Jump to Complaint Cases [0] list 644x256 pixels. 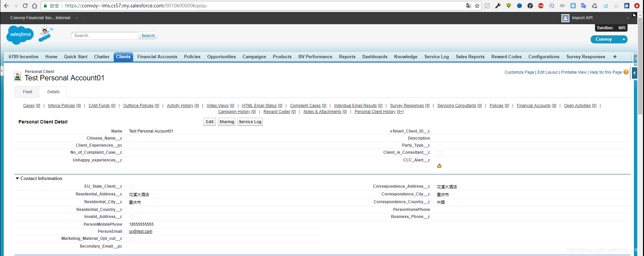pos(308,106)
